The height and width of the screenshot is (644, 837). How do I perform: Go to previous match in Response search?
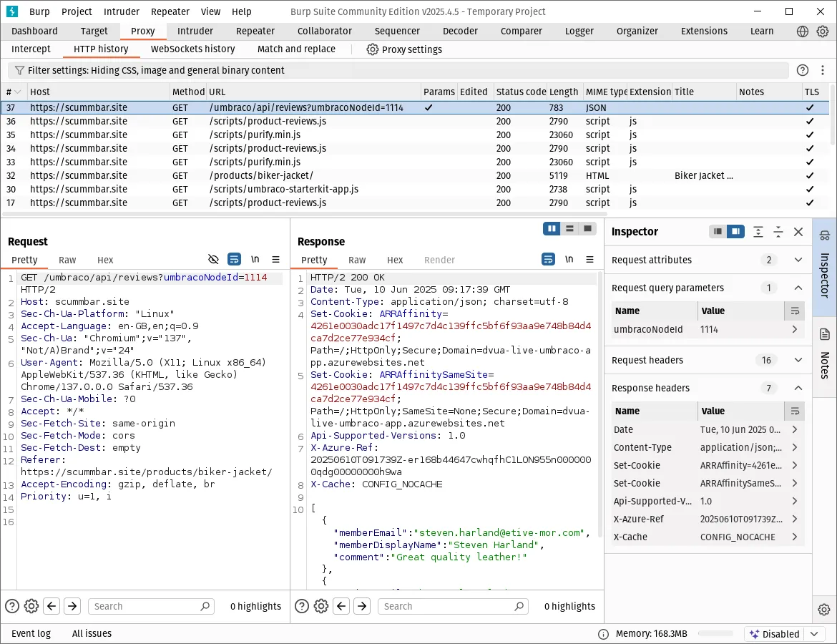342,606
